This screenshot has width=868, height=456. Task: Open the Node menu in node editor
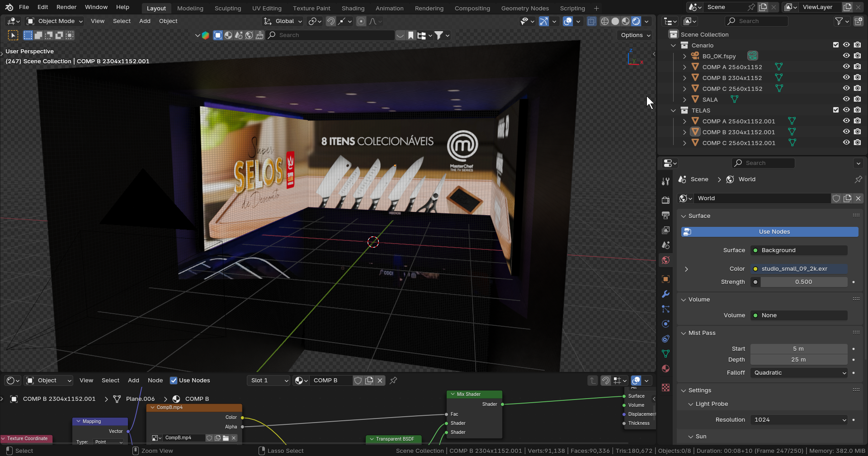(155, 381)
